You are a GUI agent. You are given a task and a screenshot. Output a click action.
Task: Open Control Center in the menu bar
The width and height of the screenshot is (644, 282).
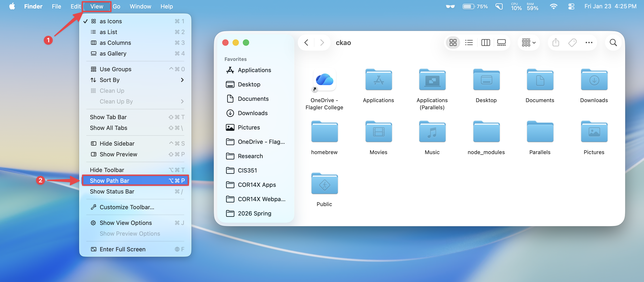[x=571, y=6]
